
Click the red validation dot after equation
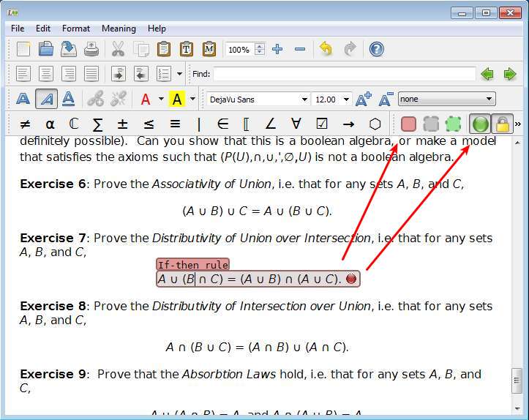tap(351, 279)
